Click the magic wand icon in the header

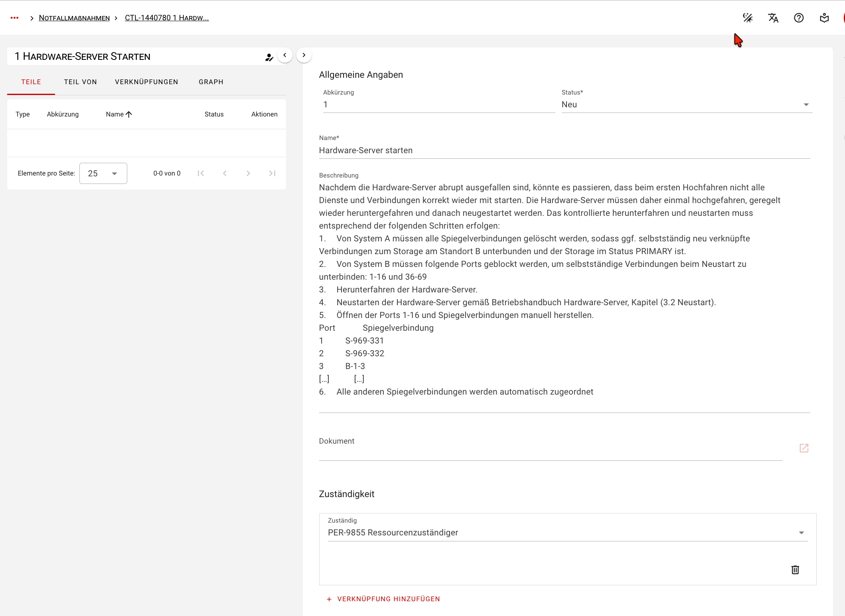[748, 18]
